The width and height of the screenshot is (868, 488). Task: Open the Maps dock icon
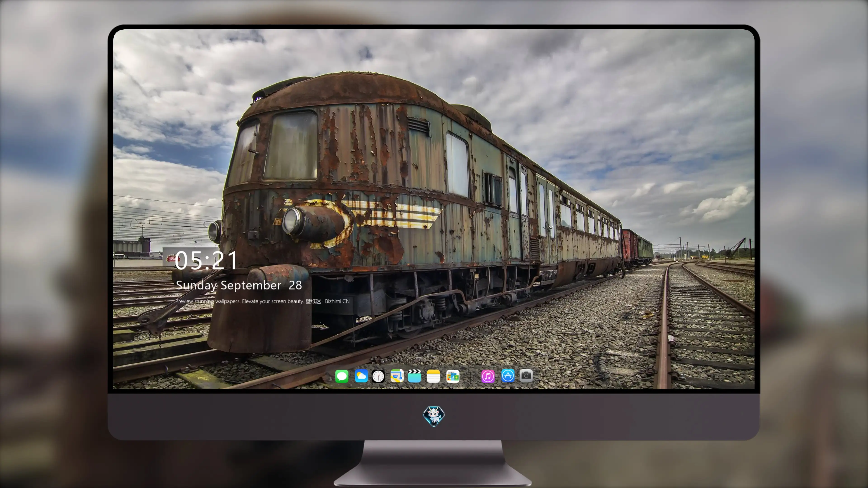pyautogui.click(x=397, y=376)
